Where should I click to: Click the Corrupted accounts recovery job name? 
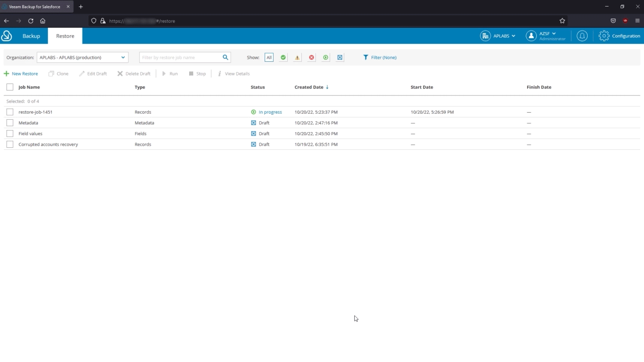coord(48,144)
